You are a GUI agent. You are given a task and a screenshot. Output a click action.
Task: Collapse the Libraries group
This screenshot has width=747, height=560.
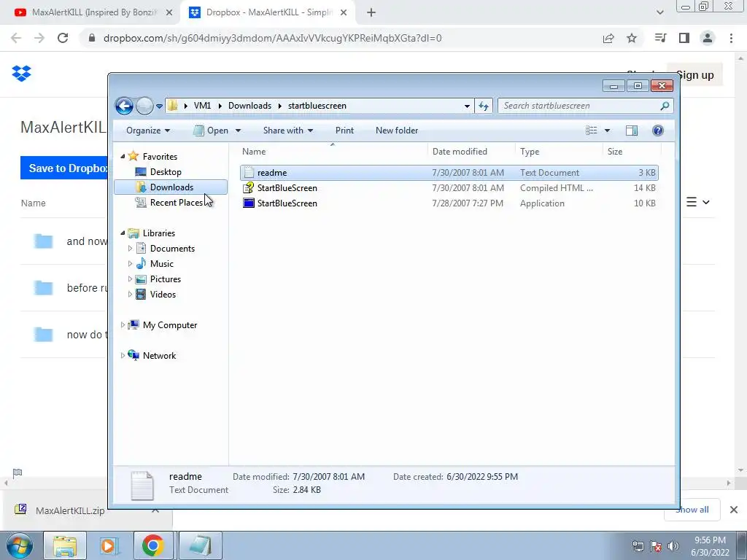pyautogui.click(x=123, y=233)
